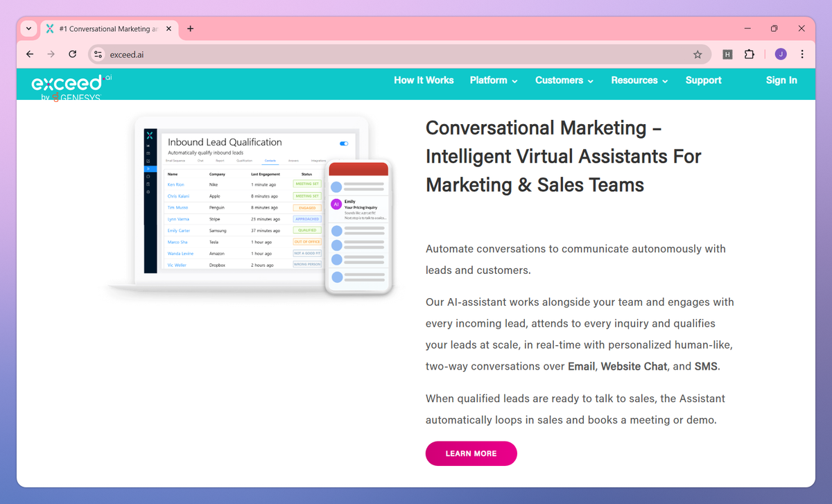Open the Extensions puzzle menu
Viewport: 832px width, 504px height.
pyautogui.click(x=749, y=54)
